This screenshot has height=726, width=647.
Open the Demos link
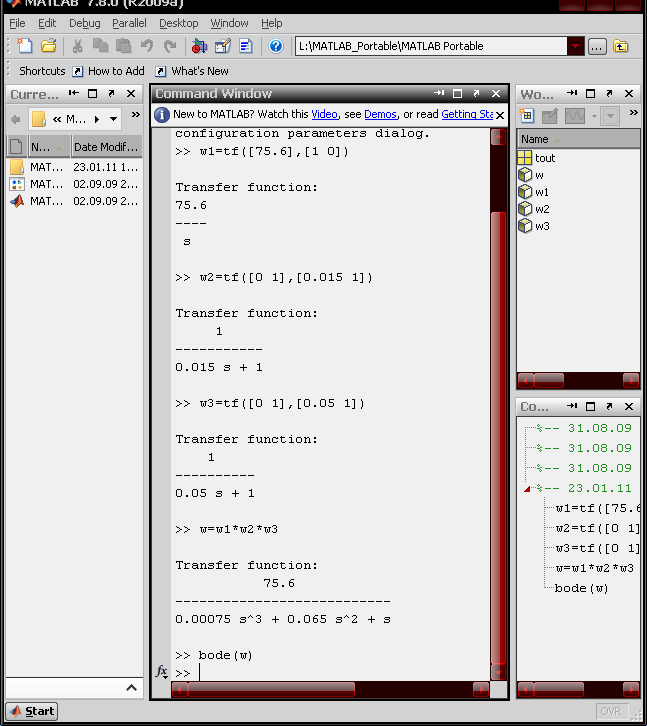click(x=380, y=114)
